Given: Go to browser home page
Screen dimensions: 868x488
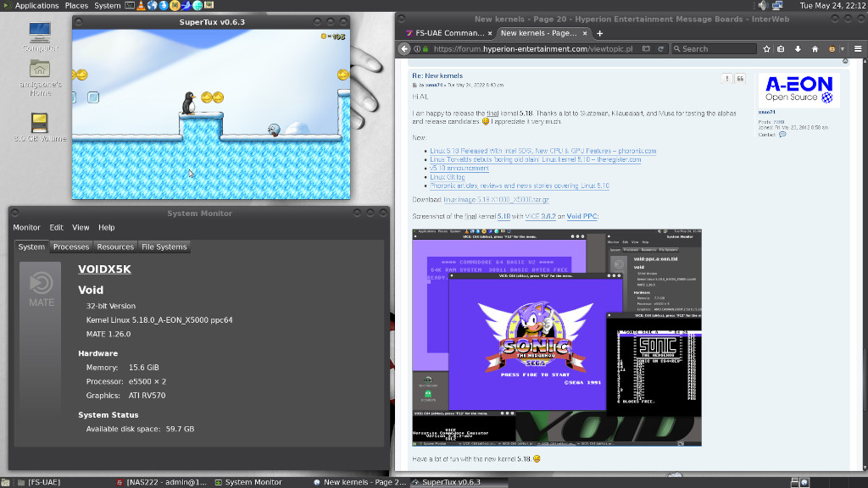Looking at the screenshot, I should coord(815,48).
